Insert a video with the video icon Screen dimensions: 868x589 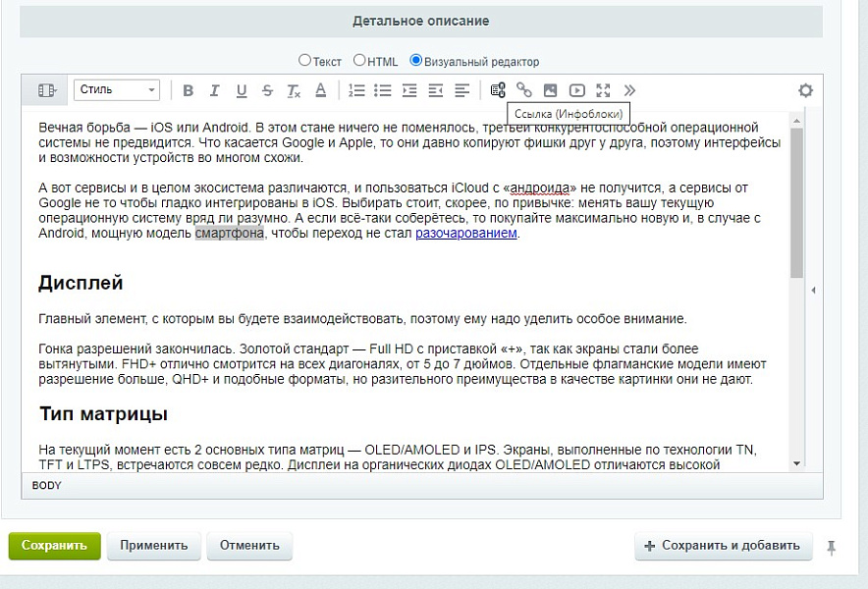[577, 90]
